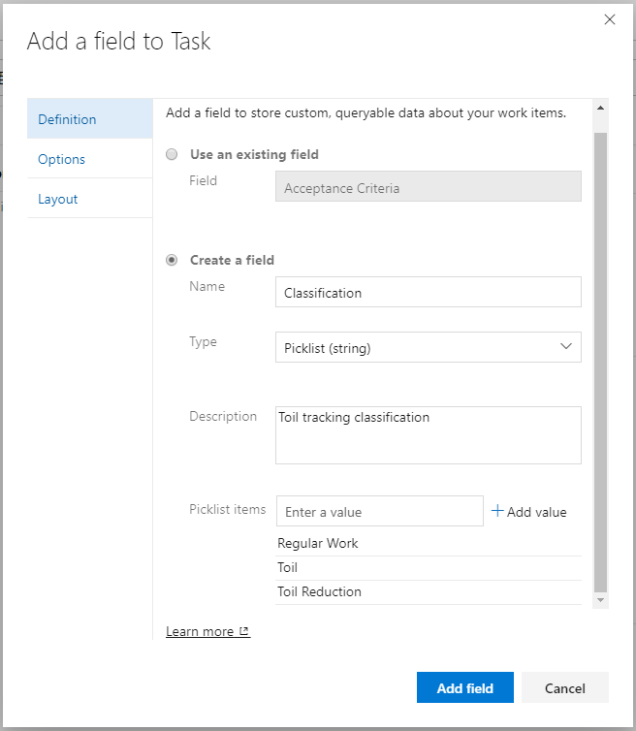
Task: Select the Use an existing field radio button
Action: pos(172,154)
